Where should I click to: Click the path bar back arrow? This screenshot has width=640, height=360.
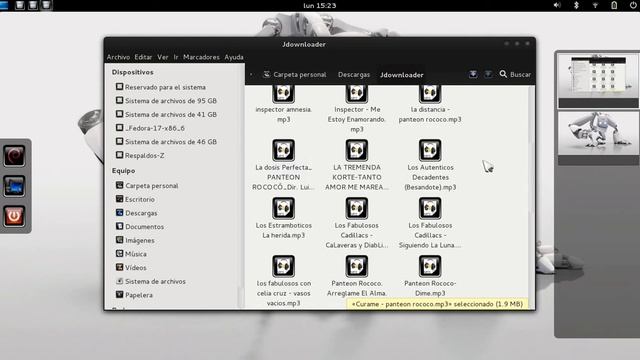point(251,75)
